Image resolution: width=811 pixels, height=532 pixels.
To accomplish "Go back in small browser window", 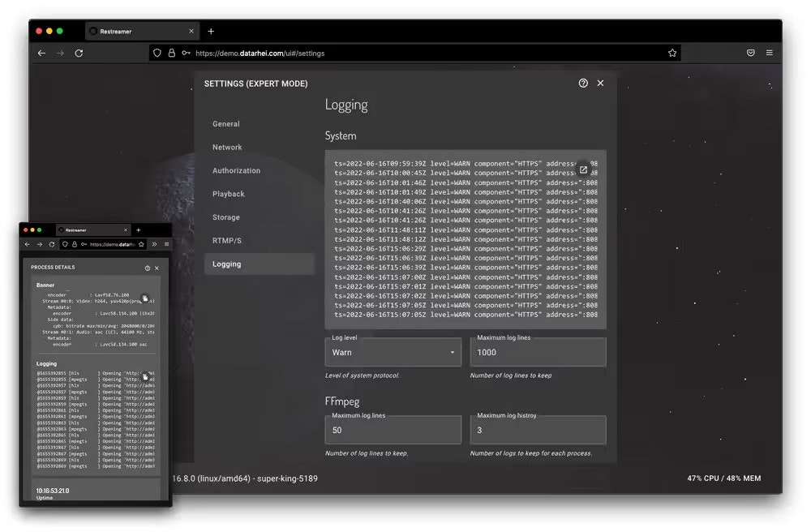I will (x=28, y=245).
